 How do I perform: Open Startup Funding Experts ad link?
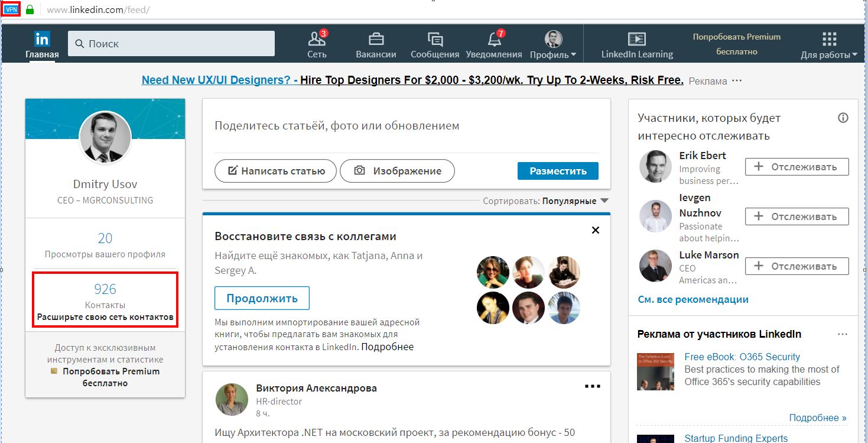click(x=736, y=438)
